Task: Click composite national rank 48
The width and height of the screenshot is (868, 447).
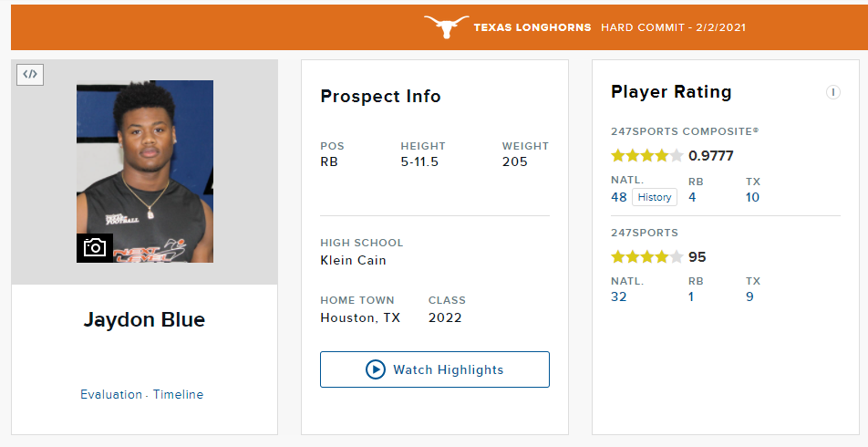Action: [619, 197]
